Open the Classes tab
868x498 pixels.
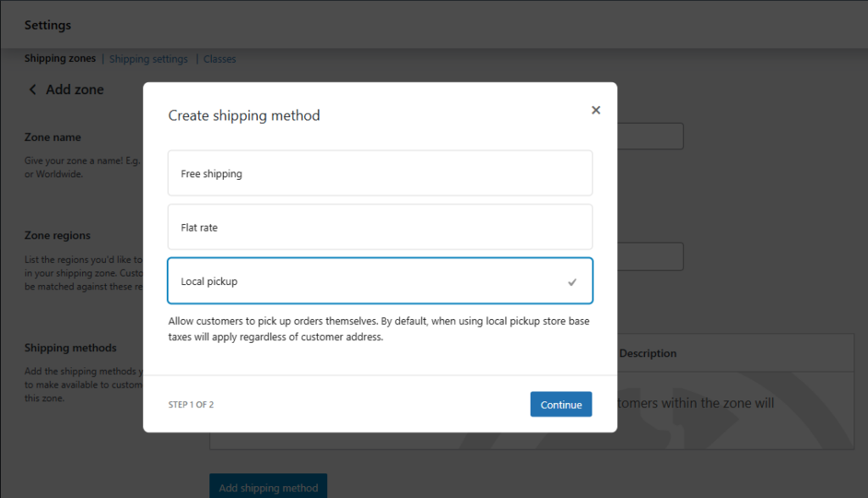(x=220, y=59)
